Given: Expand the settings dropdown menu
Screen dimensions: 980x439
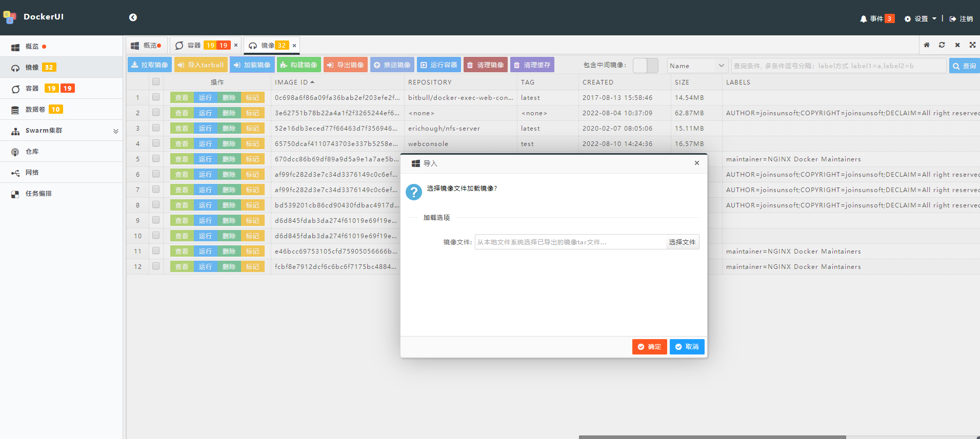Looking at the screenshot, I should [x=921, y=19].
